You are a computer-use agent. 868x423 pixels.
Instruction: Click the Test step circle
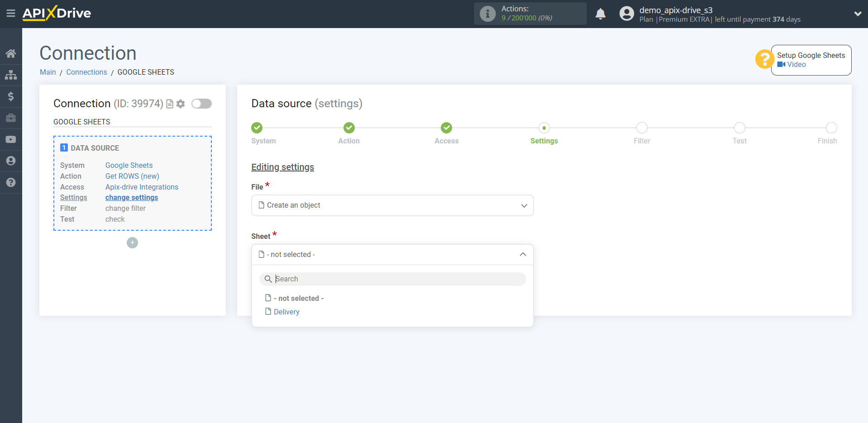coord(739,128)
